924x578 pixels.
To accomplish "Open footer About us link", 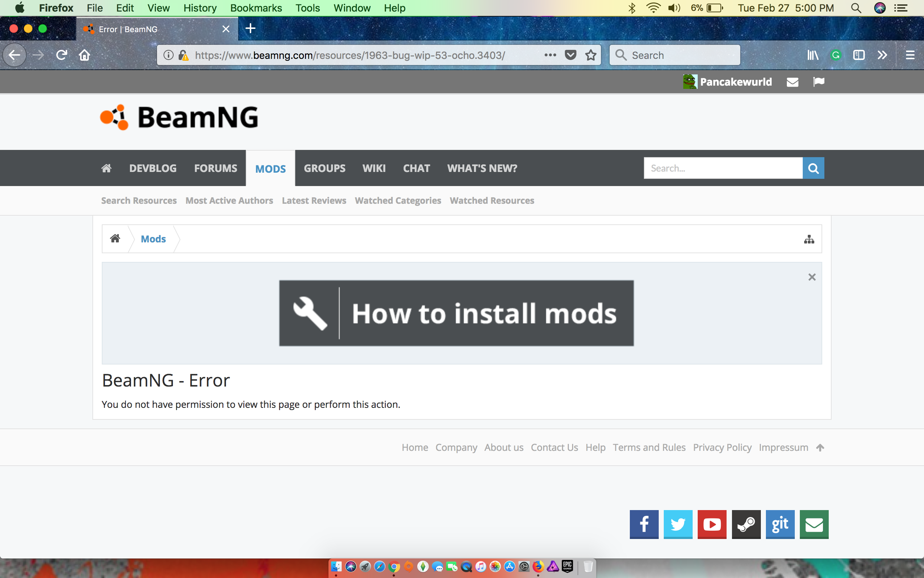I will [504, 447].
